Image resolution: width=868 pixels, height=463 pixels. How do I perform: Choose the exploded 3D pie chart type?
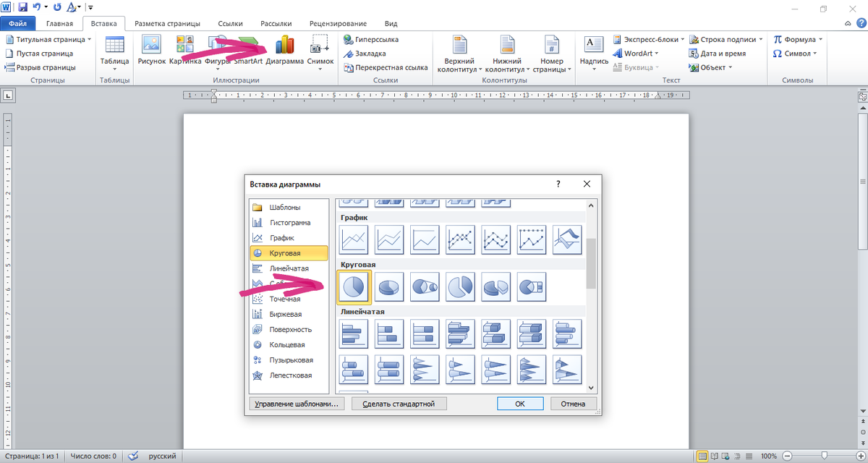coord(495,286)
